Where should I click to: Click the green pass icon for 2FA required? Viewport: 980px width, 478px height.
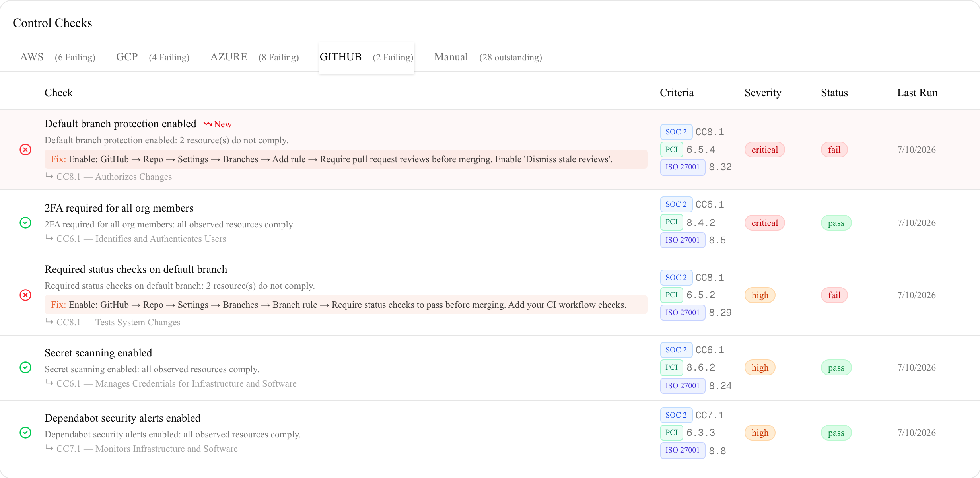pos(25,223)
